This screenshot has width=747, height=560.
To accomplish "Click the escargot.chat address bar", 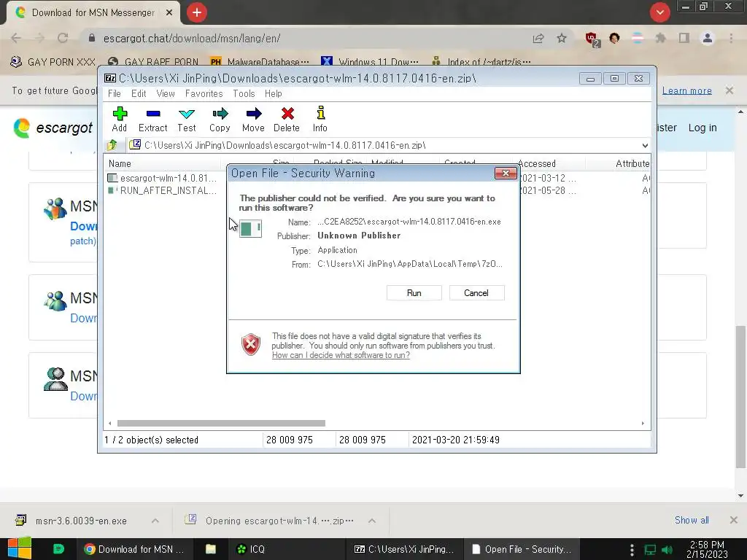I will pyautogui.click(x=305, y=39).
